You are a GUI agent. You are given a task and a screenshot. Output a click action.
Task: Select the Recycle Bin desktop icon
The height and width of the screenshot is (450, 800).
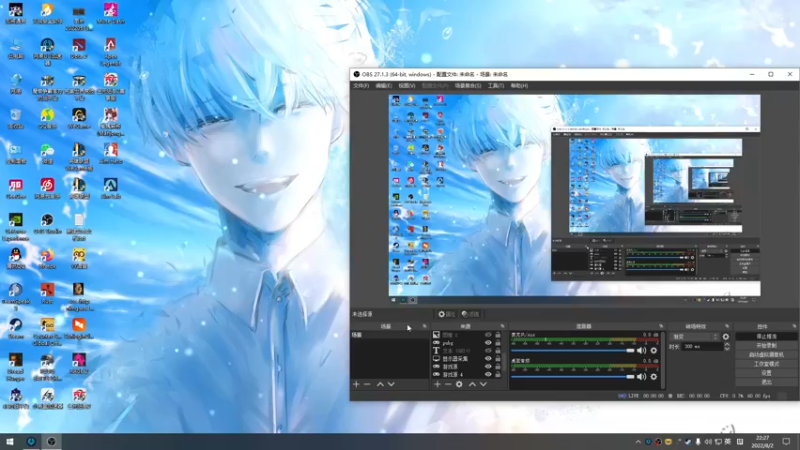[15, 118]
